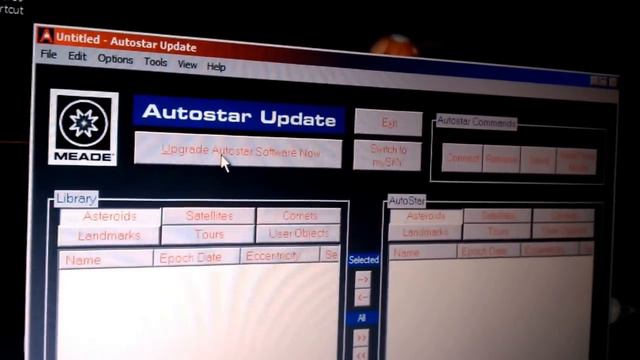Click Retrieve in Autostar Commands
The image size is (640, 360).
501,159
